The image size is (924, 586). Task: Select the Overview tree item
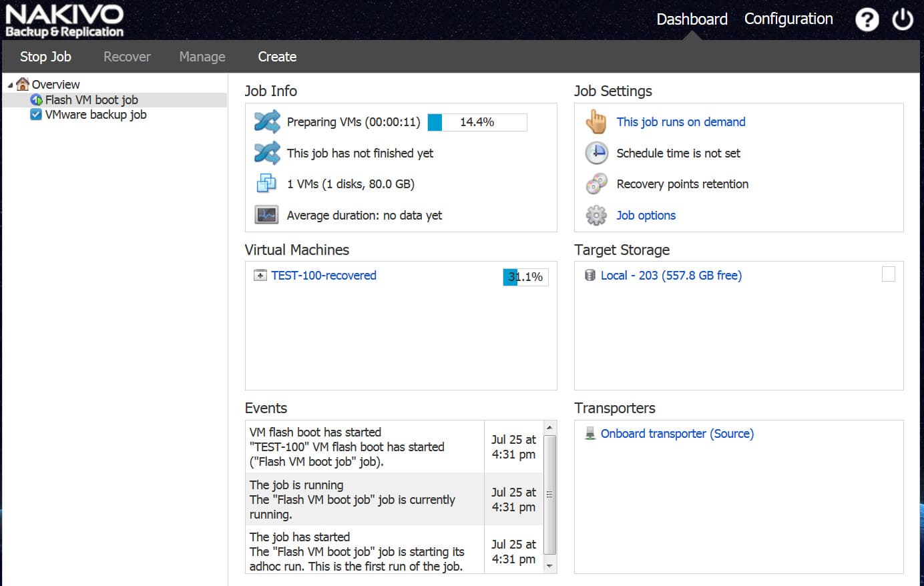pyautogui.click(x=55, y=84)
